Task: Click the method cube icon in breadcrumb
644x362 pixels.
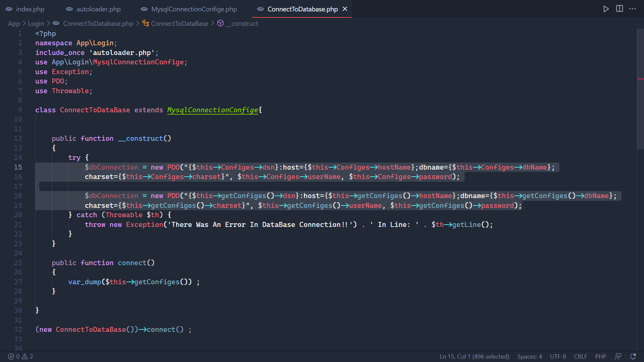Action: [220, 23]
